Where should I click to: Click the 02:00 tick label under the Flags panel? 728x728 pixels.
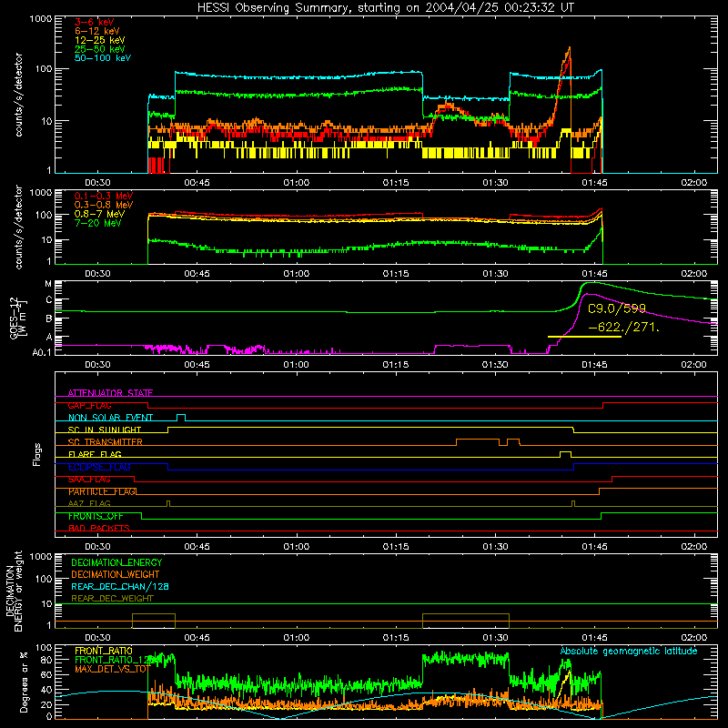tap(693, 546)
